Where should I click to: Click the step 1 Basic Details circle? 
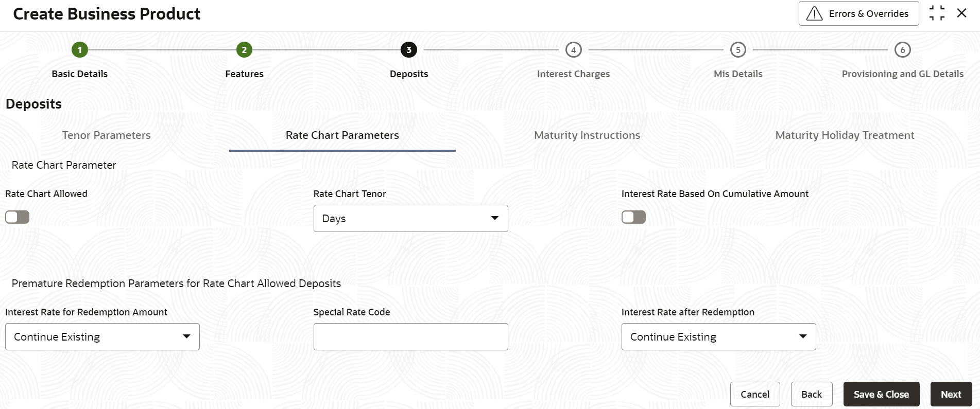click(80, 50)
